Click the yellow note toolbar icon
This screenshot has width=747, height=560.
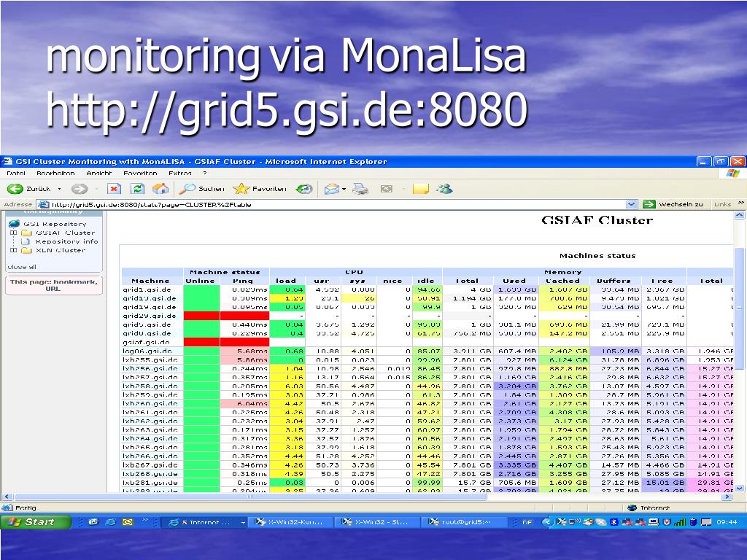421,189
